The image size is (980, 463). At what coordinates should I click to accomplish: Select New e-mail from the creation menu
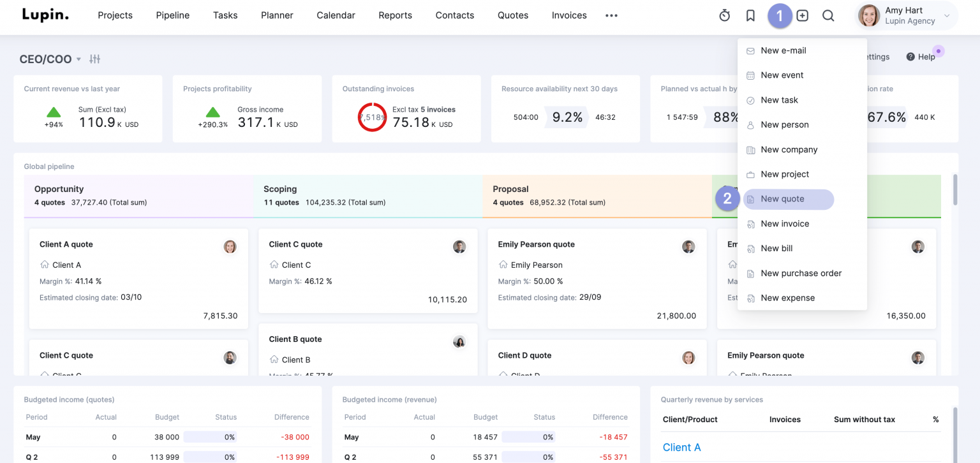coord(783,50)
